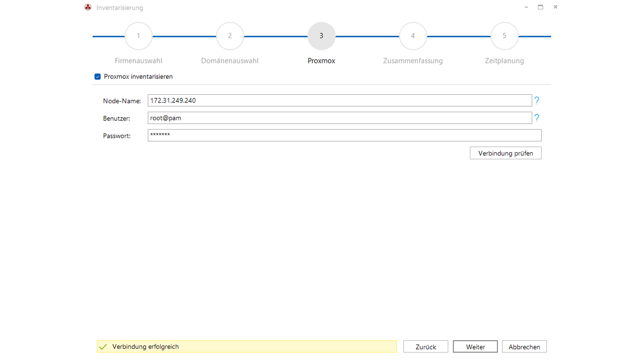The image size is (644, 362).
Task: Click the Passwort label
Action: coord(117,136)
